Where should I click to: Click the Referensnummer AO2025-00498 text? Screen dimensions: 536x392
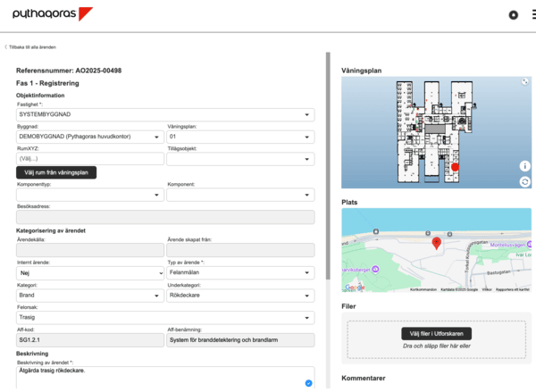(69, 71)
